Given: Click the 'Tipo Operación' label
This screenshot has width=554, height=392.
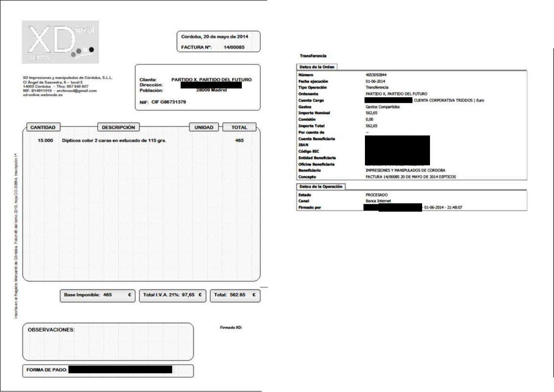Looking at the screenshot, I should [312, 87].
